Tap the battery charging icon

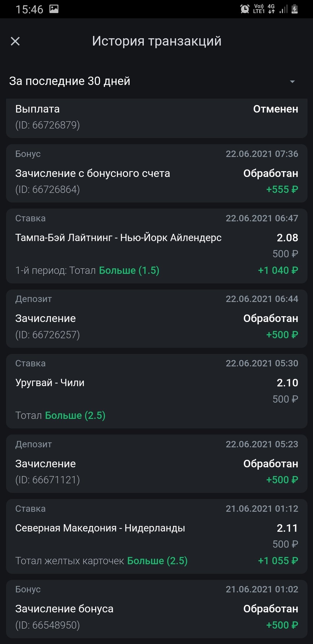tap(295, 9)
